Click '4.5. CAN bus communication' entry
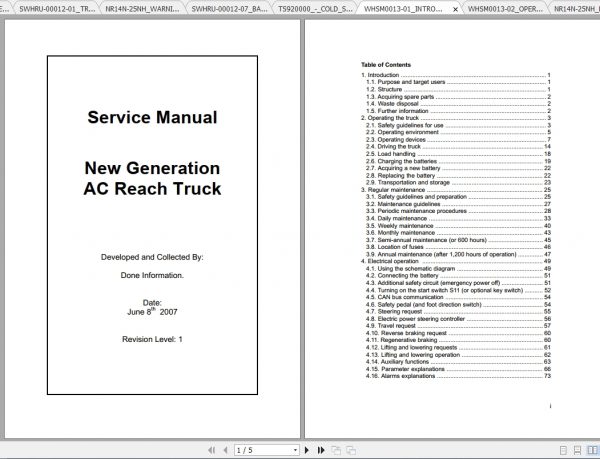This screenshot has height=459, width=600. 458,297
